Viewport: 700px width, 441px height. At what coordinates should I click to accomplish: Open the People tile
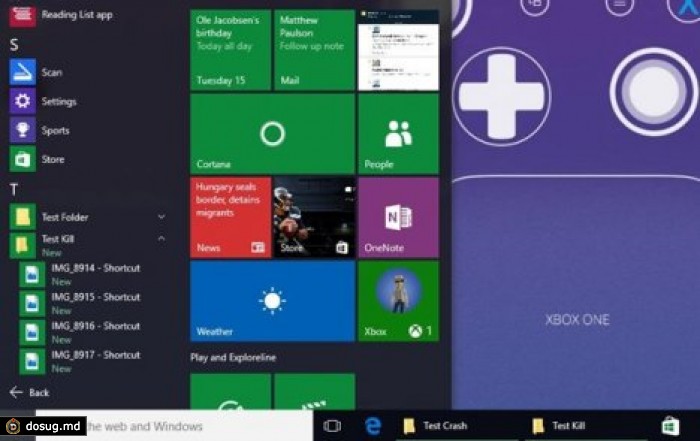(x=398, y=133)
